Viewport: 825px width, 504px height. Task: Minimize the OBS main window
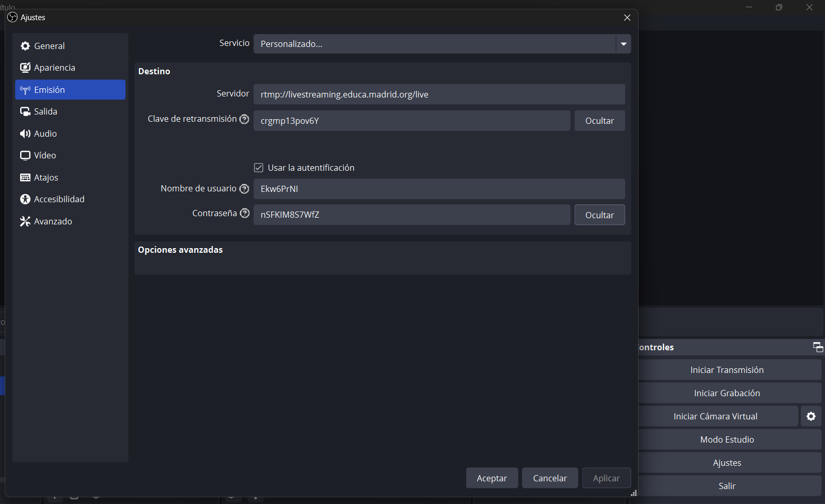tap(749, 7)
